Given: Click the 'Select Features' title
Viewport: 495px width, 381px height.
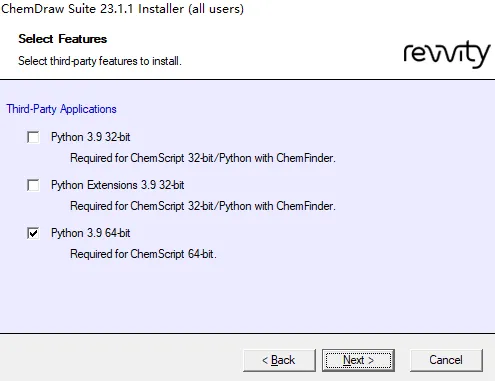Looking at the screenshot, I should click(x=63, y=39).
